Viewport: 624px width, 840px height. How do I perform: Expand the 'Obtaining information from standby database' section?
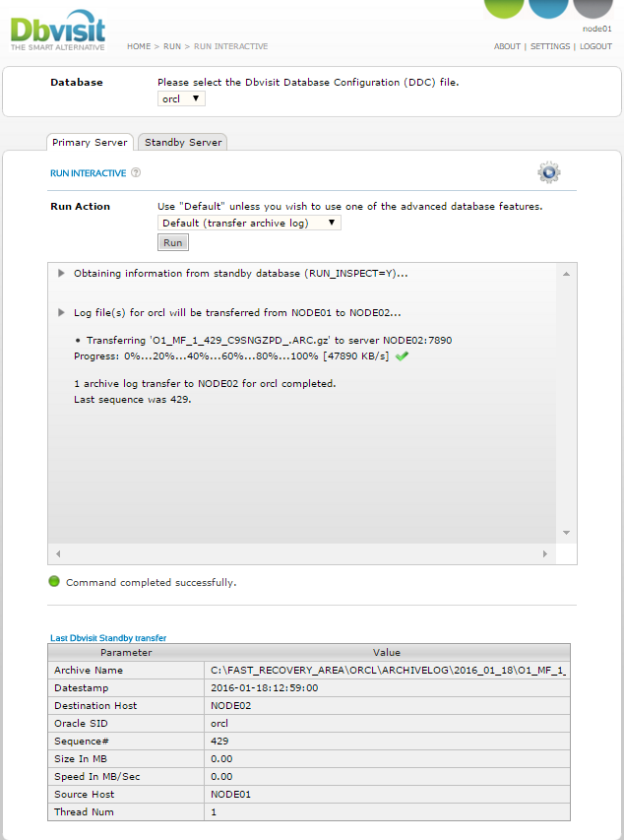pyautogui.click(x=61, y=273)
